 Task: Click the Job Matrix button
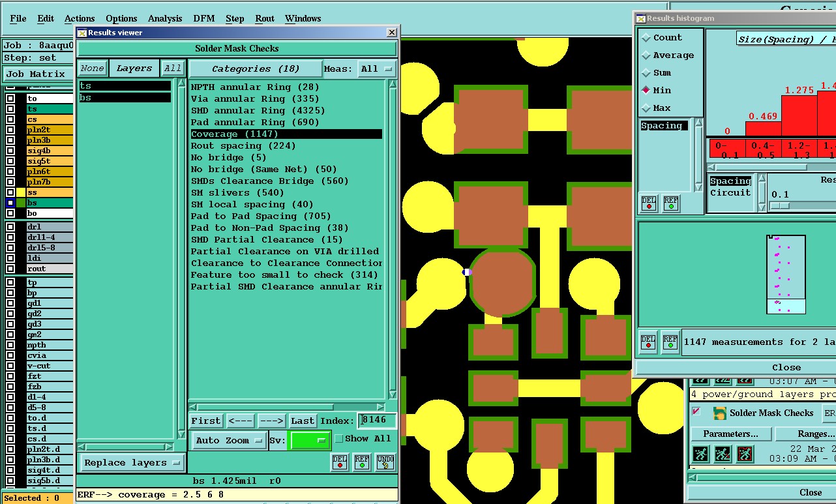37,74
